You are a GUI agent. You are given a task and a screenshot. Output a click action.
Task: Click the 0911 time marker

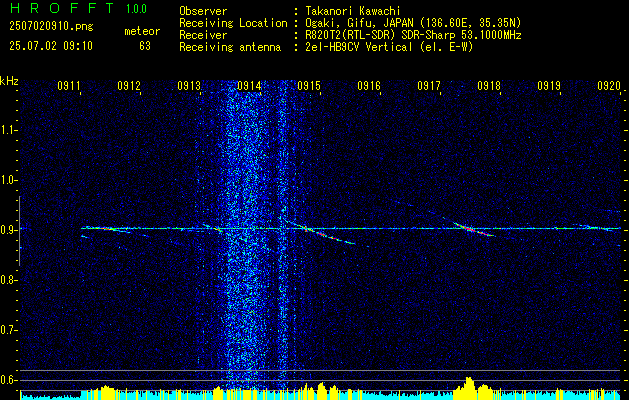click(x=69, y=85)
